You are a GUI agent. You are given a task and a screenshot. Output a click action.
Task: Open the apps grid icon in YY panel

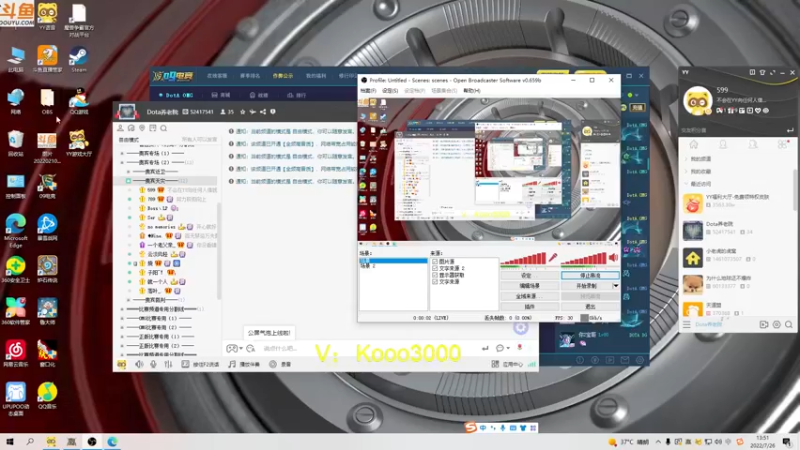pos(782,145)
